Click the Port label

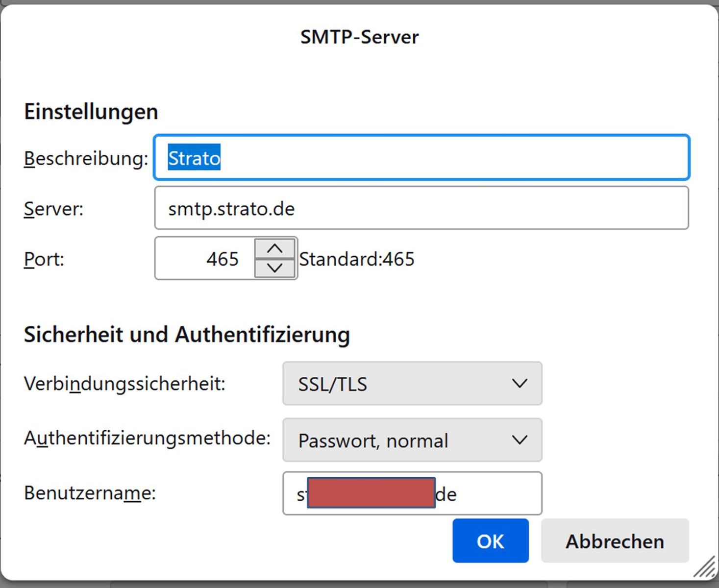44,259
